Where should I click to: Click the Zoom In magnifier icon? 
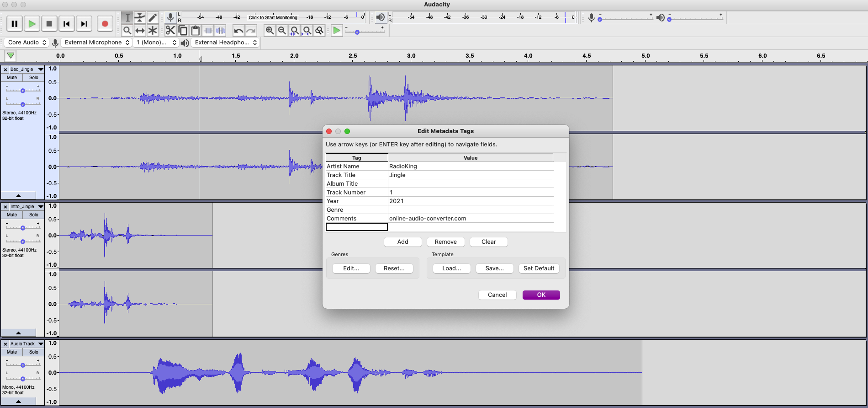tap(270, 31)
